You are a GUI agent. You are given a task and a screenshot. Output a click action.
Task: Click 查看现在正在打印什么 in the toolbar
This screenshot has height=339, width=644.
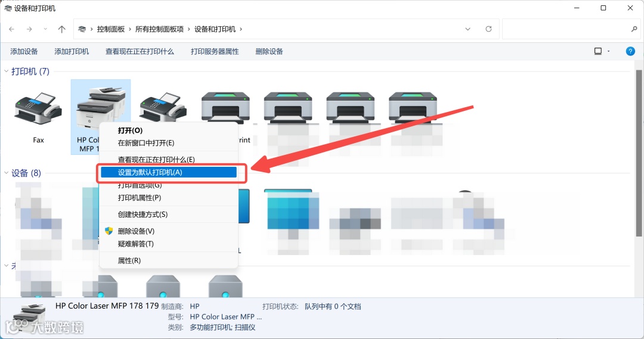coord(140,51)
